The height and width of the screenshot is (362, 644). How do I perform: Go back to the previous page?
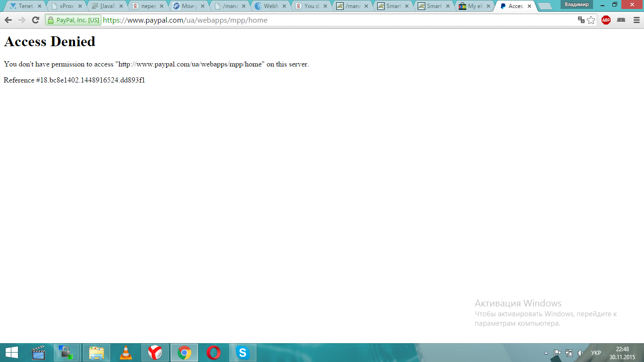(8, 20)
